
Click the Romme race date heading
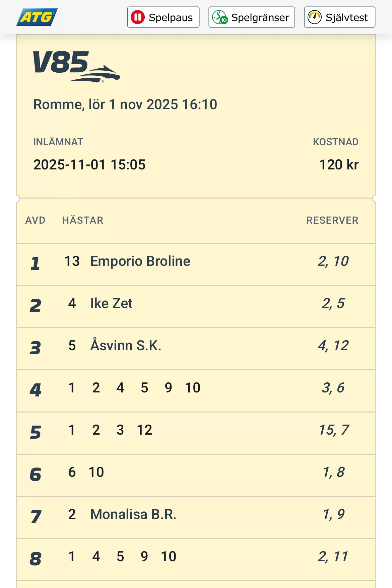(x=125, y=104)
